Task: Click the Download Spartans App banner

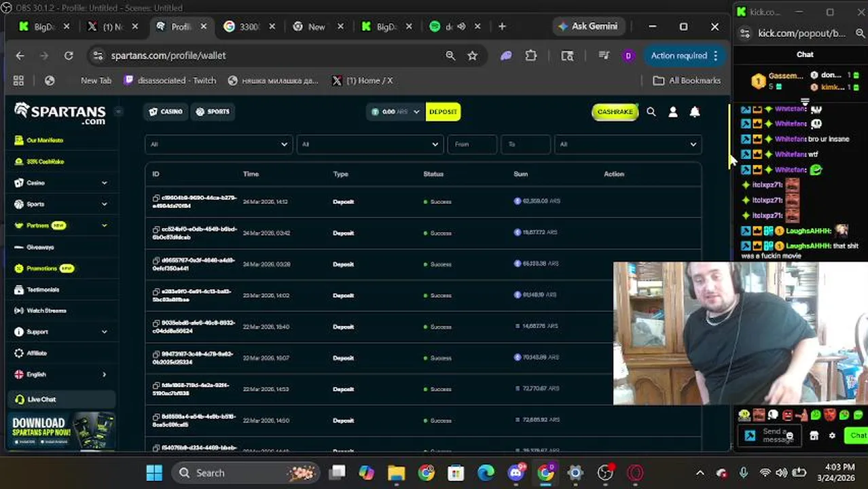Action: coord(60,431)
